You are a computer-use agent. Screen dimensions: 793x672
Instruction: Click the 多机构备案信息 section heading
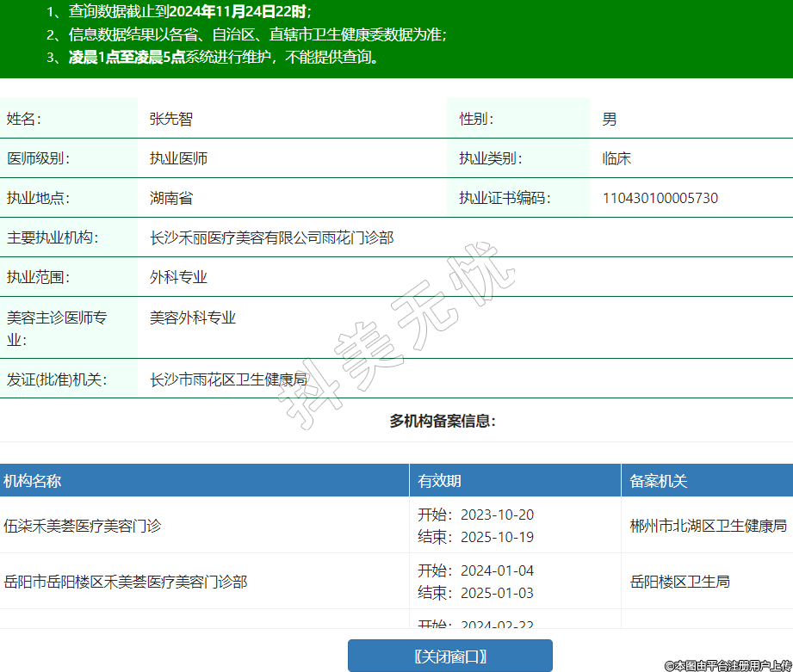pos(443,421)
